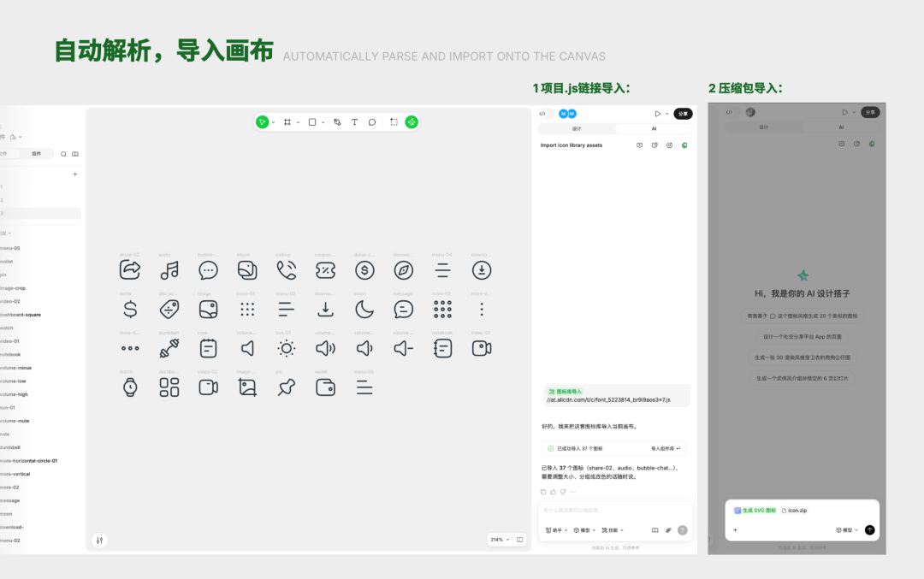Image resolution: width=924 pixels, height=579 pixels.
Task: Select the Frame tool in the toolbar
Action: (287, 122)
